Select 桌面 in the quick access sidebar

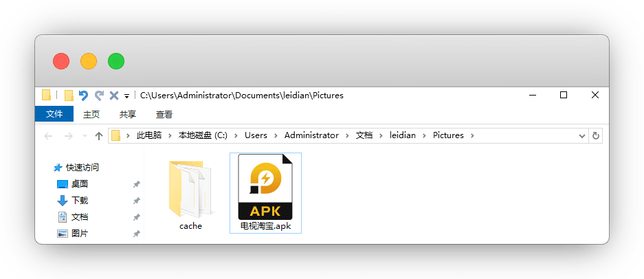(x=80, y=184)
